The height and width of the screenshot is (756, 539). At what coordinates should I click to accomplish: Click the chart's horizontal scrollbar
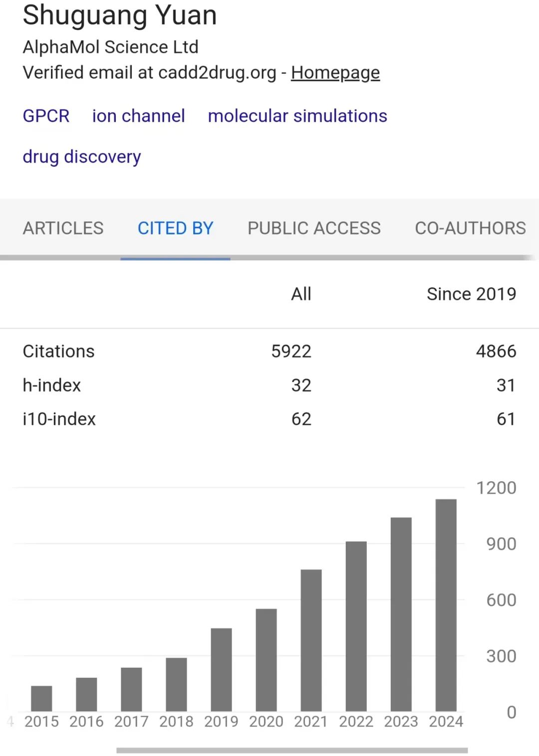point(292,750)
